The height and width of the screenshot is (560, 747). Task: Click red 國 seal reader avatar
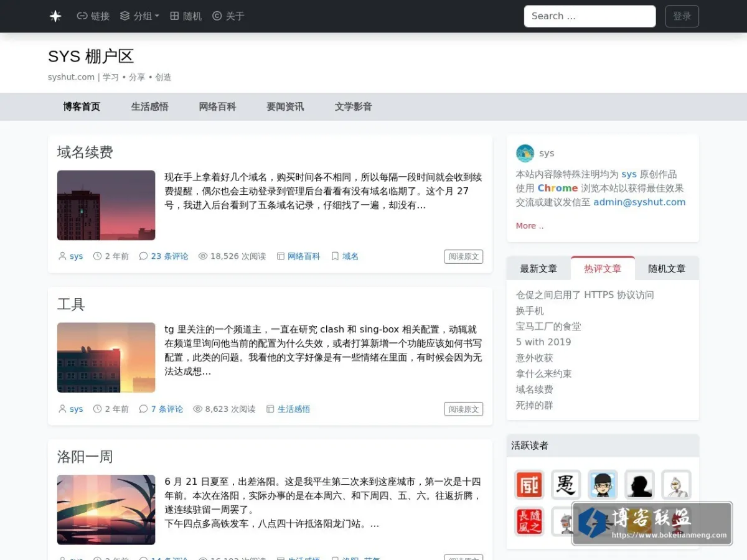coord(529,485)
